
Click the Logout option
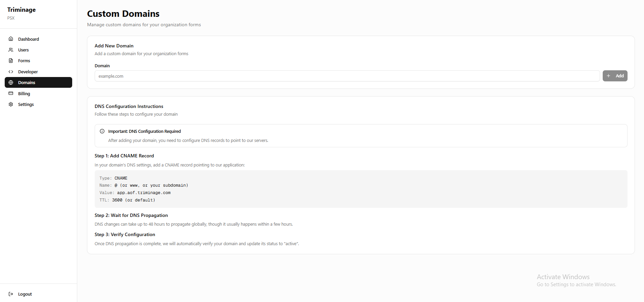(x=25, y=294)
